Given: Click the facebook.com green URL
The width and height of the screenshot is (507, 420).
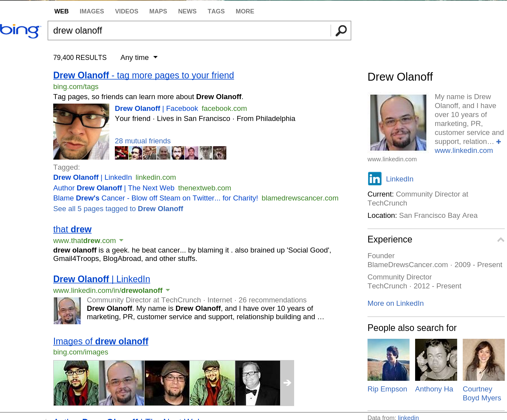Looking at the screenshot, I should [224, 108].
